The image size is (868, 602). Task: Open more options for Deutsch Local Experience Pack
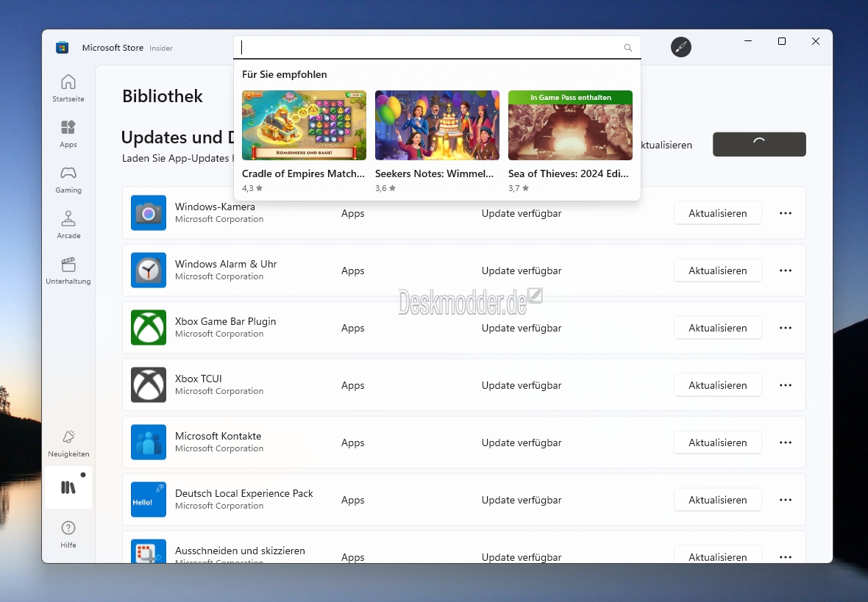pos(786,500)
